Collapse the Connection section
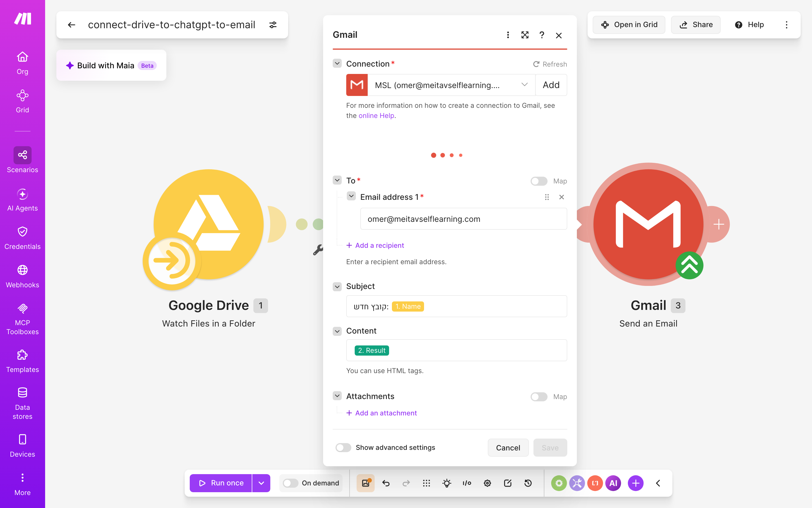This screenshot has width=812, height=508. [337, 63]
